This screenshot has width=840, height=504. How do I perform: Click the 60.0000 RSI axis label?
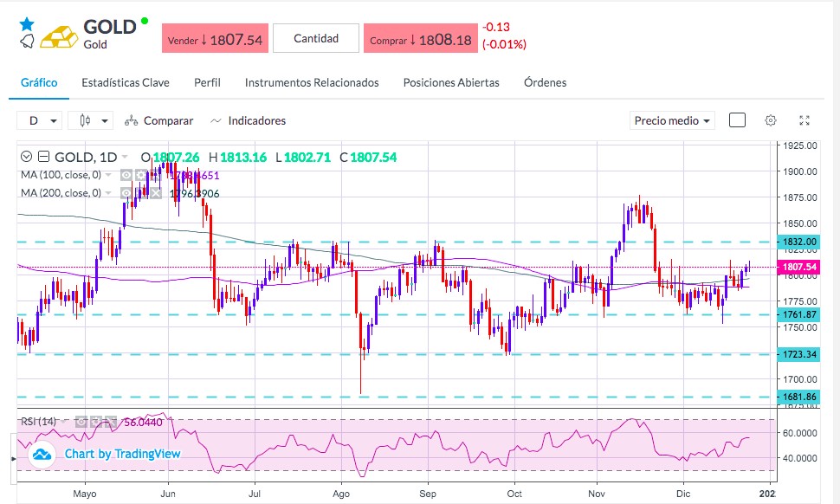click(800, 433)
